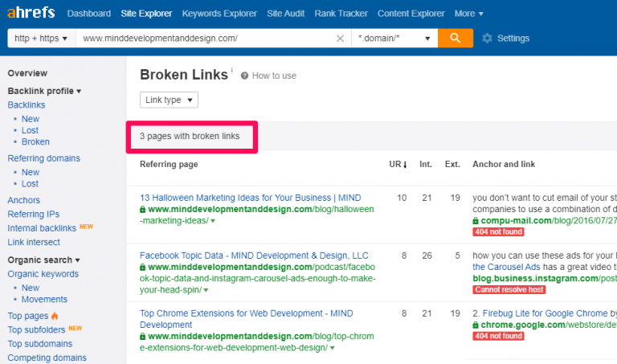The image size is (617, 364).
Task: Click the How to use link
Action: [274, 76]
